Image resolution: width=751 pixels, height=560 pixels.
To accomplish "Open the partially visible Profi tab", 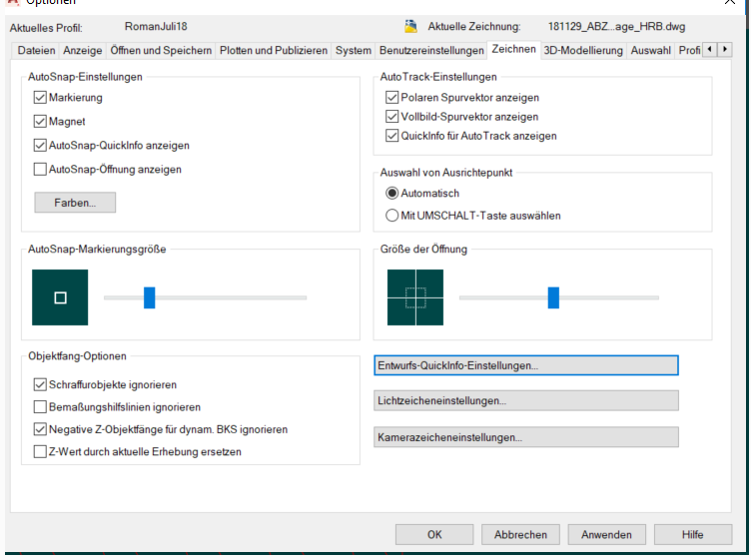I will [x=689, y=51].
